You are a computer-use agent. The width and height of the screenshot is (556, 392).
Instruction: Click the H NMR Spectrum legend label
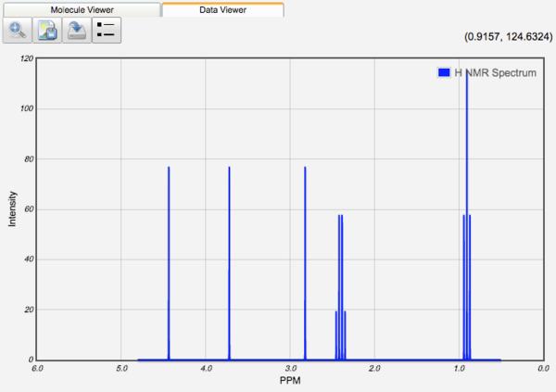(495, 72)
